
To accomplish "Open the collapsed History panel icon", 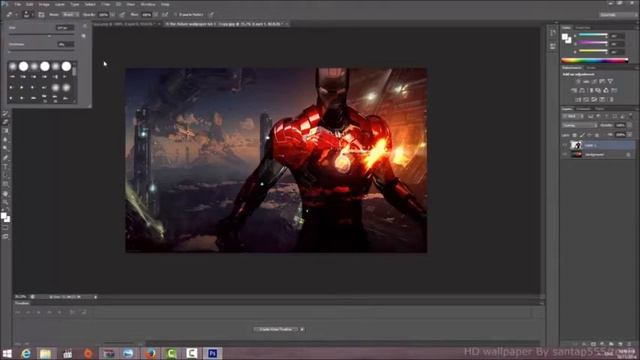I will click(553, 33).
